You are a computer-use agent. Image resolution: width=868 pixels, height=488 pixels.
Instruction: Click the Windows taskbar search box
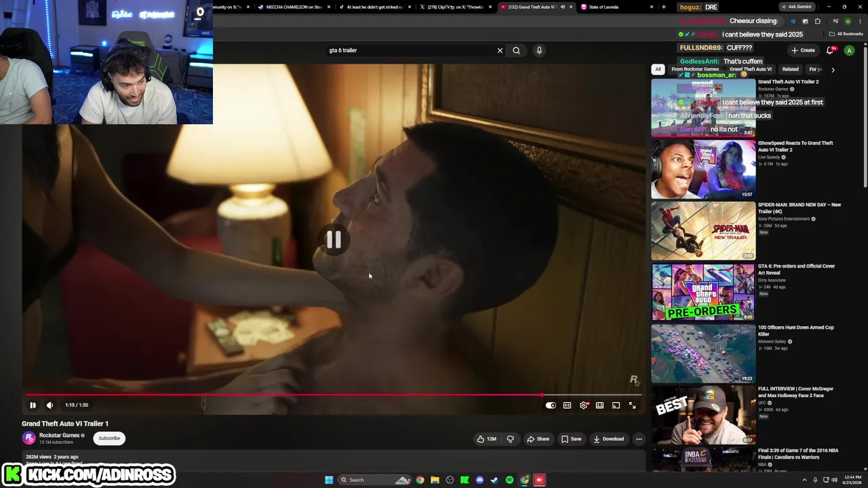click(x=375, y=480)
